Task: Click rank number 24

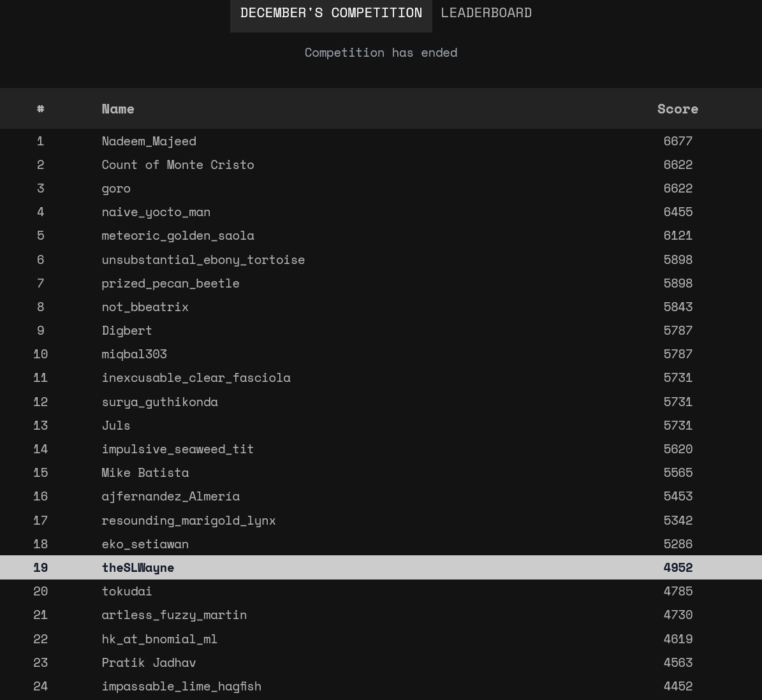Action: point(40,687)
